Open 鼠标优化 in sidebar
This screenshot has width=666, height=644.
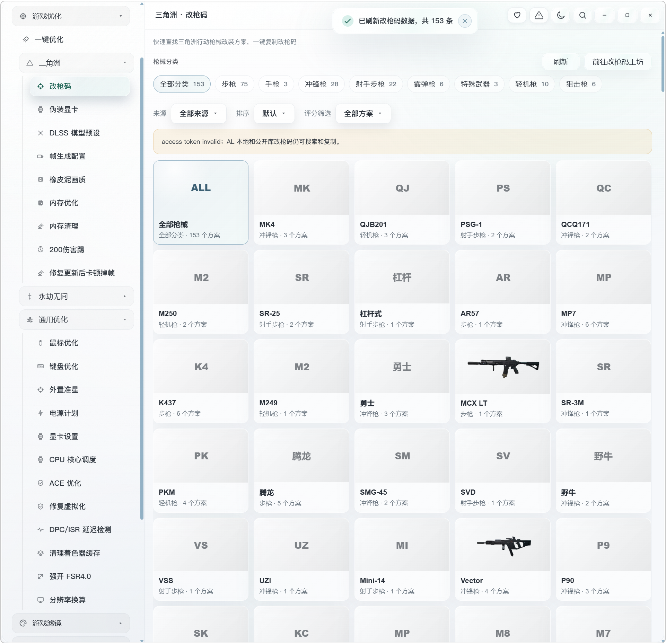pyautogui.click(x=80, y=343)
